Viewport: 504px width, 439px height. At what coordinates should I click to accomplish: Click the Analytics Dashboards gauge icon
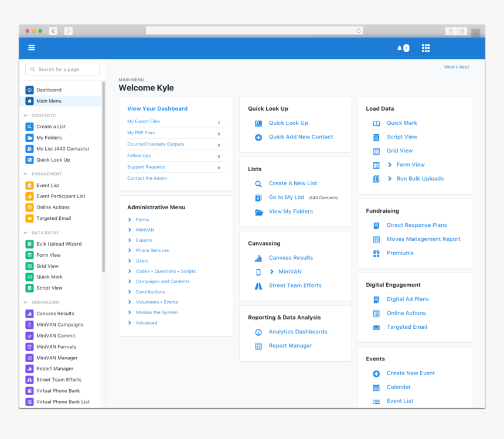[258, 332]
